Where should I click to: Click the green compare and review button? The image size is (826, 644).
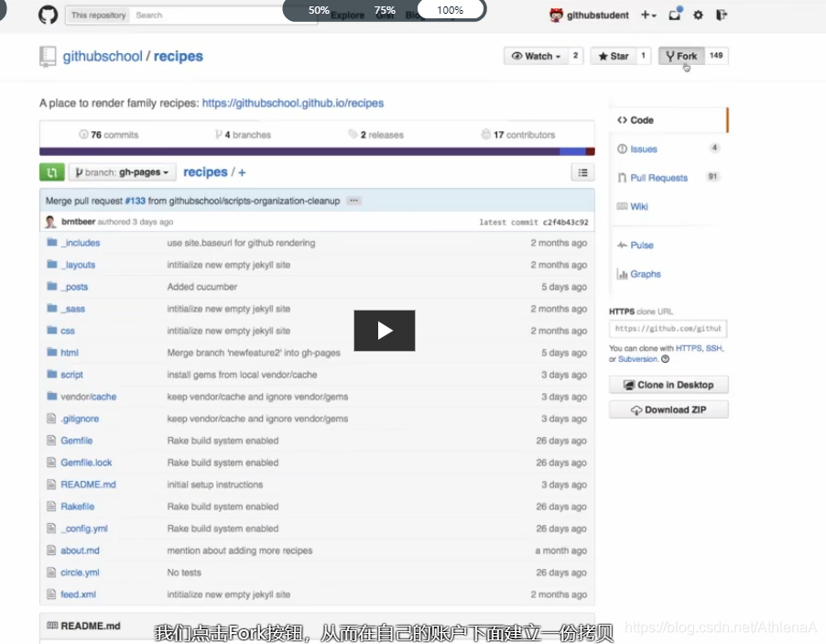51,172
